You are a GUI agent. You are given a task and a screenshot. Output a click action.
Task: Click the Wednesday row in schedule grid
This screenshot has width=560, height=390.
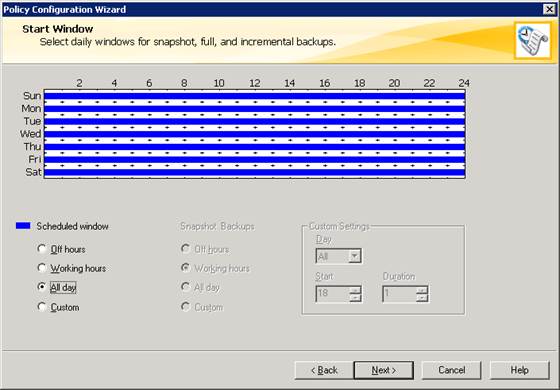coord(255,134)
